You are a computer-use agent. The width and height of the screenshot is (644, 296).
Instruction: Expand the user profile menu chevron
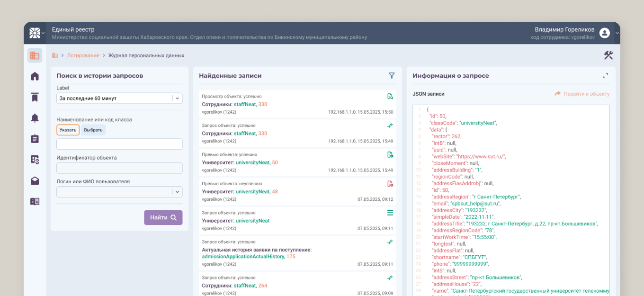(x=617, y=33)
